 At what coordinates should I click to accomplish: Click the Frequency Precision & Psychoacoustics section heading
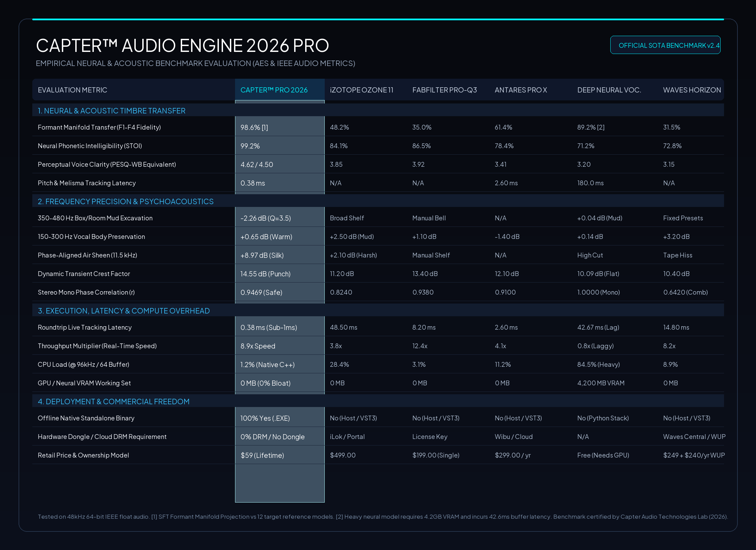126,201
